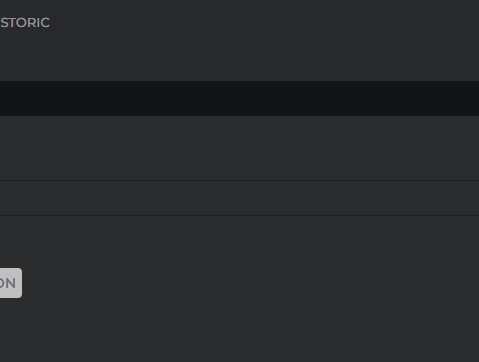
Task: Select the first table row under the black band
Action: (x=239, y=148)
